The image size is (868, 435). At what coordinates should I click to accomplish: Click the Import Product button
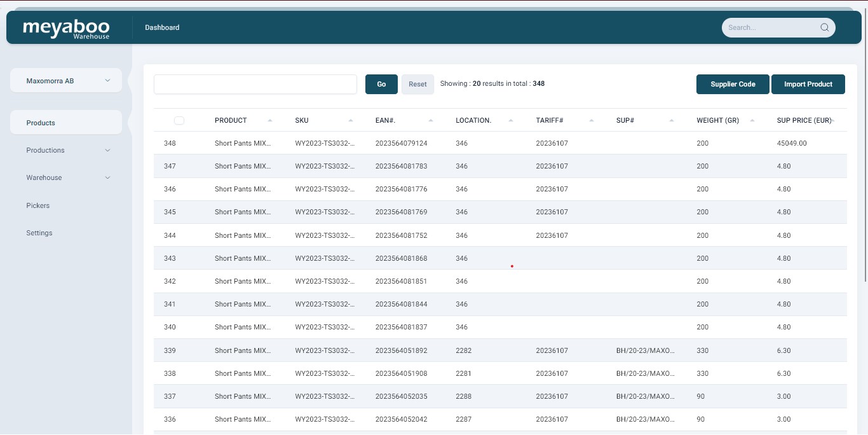click(x=808, y=84)
